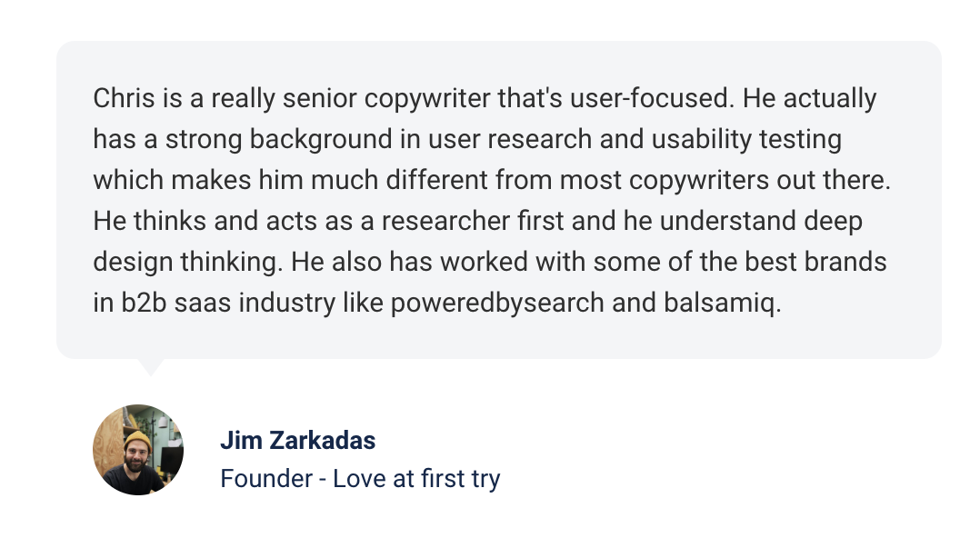Click the words Love at first try
This screenshot has height=538, width=980.
pyautogui.click(x=416, y=479)
